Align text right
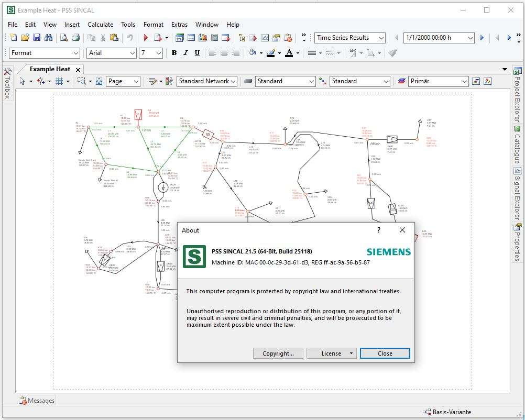The height and width of the screenshot is (420, 525). (236, 53)
